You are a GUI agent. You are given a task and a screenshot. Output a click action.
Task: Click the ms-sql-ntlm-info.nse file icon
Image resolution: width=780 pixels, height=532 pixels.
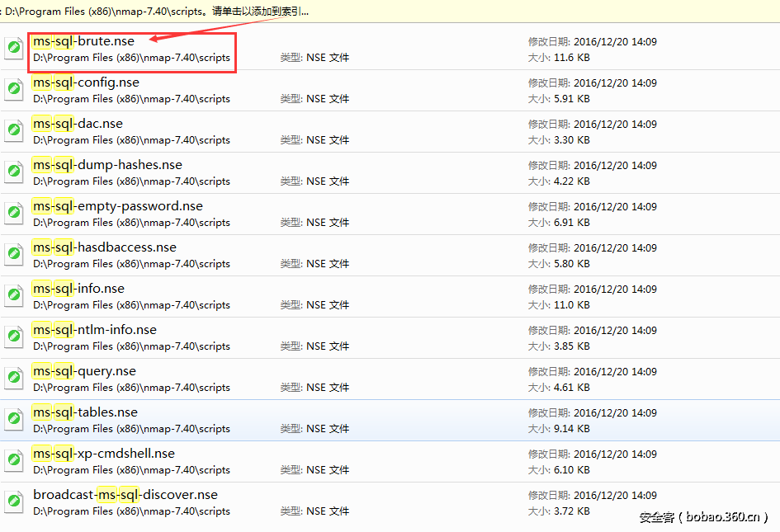14,337
